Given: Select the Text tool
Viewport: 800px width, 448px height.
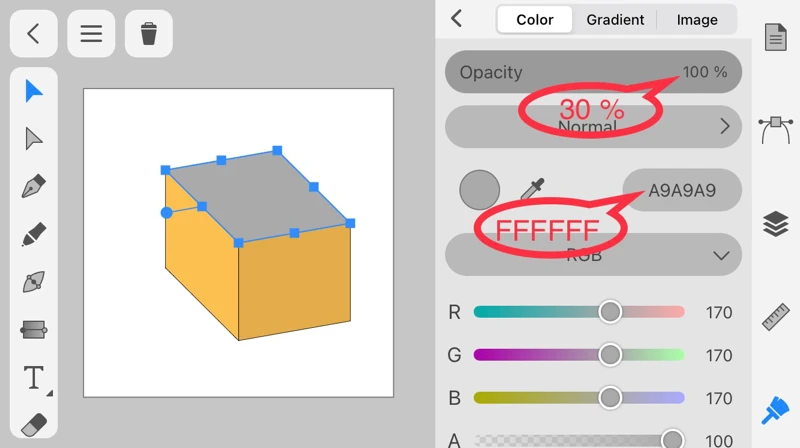Looking at the screenshot, I should point(34,378).
